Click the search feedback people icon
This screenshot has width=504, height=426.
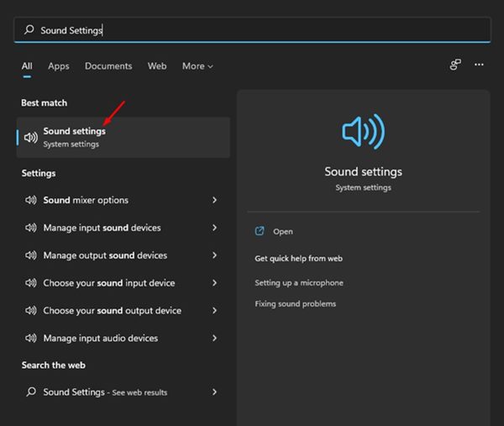[x=455, y=65]
